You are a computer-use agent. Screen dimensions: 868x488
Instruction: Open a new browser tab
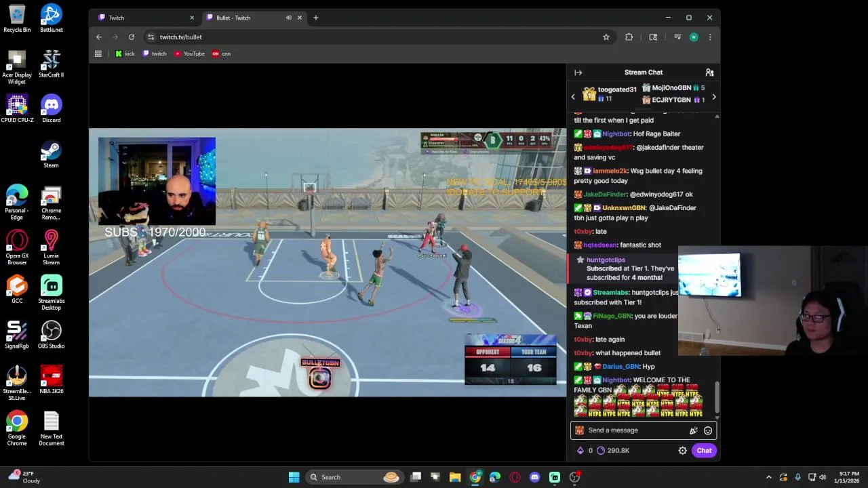[315, 18]
